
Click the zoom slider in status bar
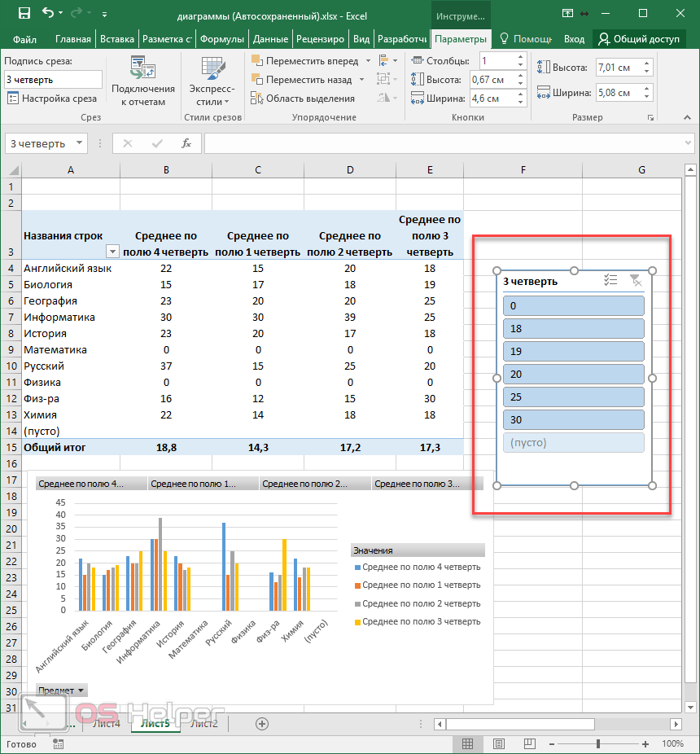tap(598, 743)
